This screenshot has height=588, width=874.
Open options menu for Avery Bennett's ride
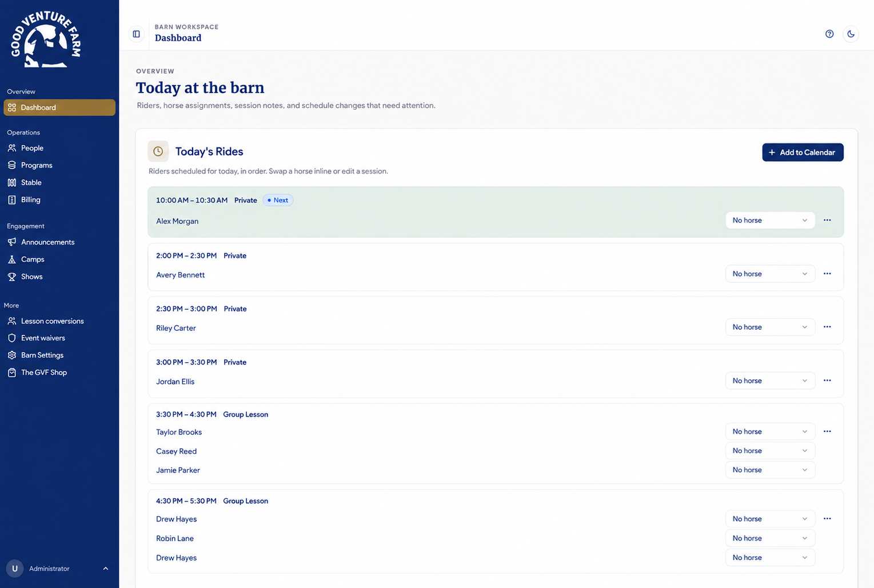(827, 274)
